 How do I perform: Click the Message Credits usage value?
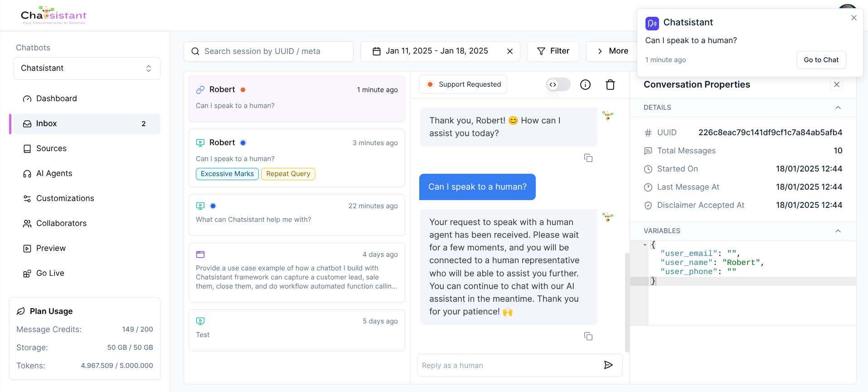[137, 329]
